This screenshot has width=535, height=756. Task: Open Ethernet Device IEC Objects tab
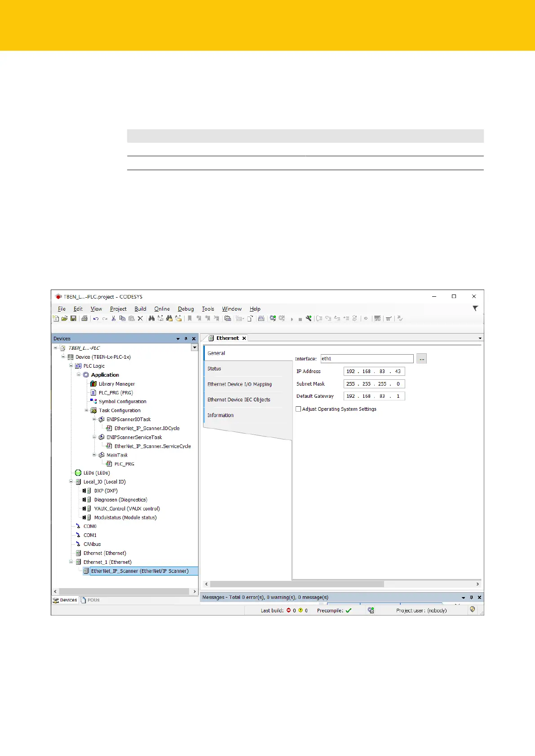[x=248, y=400]
